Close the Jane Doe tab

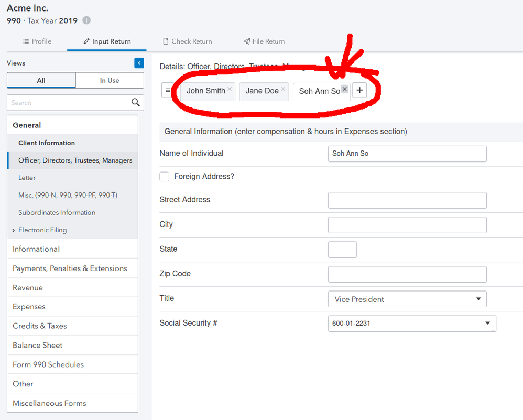click(x=283, y=89)
